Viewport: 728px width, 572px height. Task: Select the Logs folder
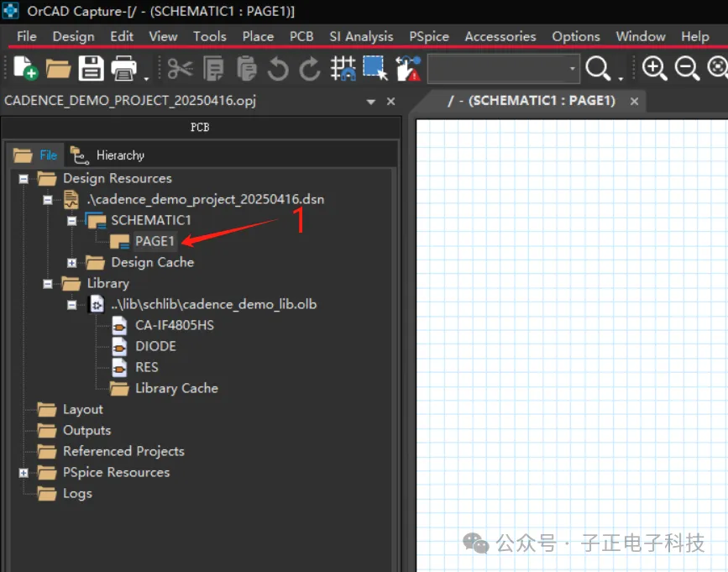coord(77,494)
